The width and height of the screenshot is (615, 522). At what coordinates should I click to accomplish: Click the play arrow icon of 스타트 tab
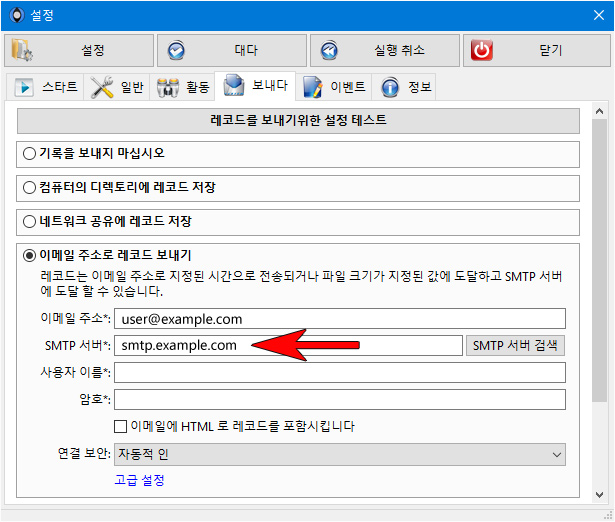(x=24, y=87)
